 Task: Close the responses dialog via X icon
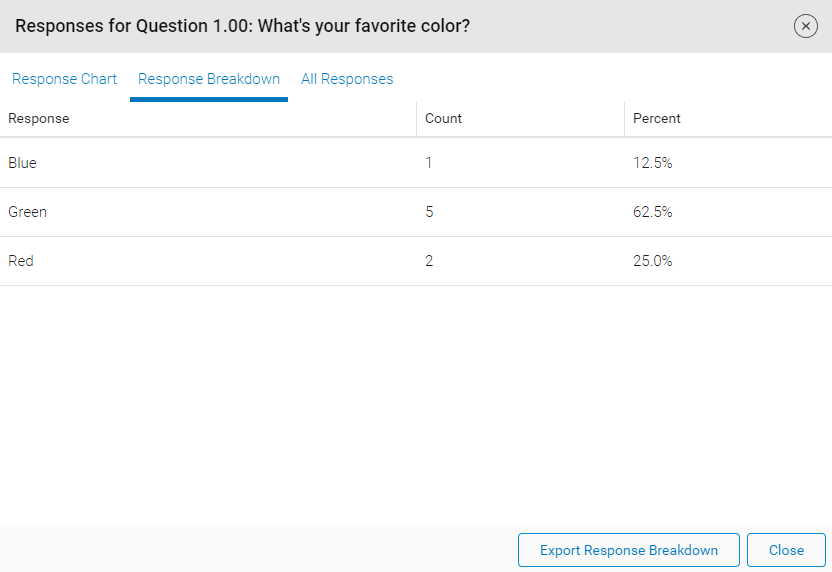[805, 26]
